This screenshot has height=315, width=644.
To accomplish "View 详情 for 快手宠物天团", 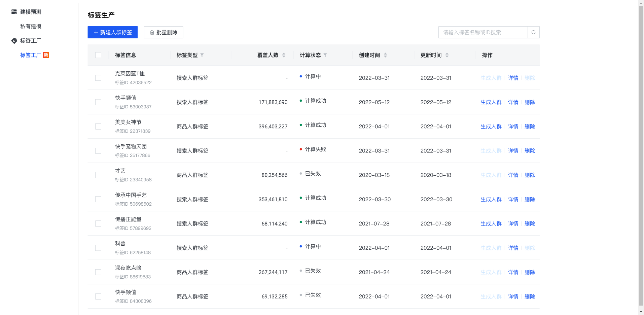I will click(513, 151).
